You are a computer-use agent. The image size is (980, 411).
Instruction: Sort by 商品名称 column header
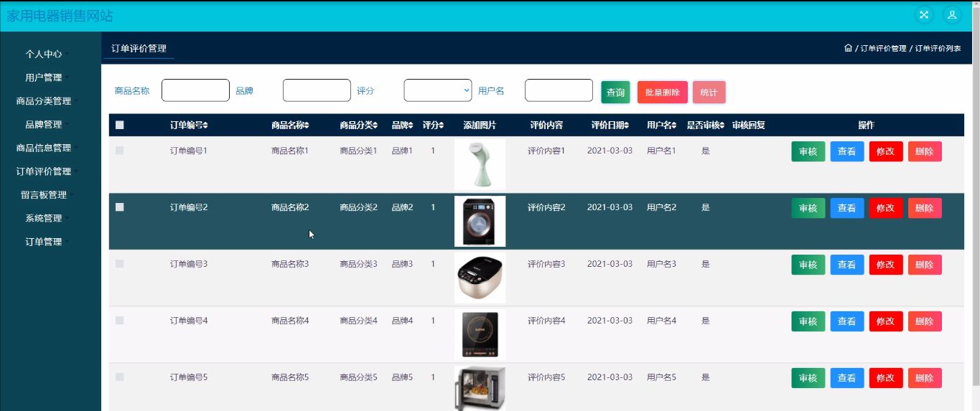click(290, 126)
